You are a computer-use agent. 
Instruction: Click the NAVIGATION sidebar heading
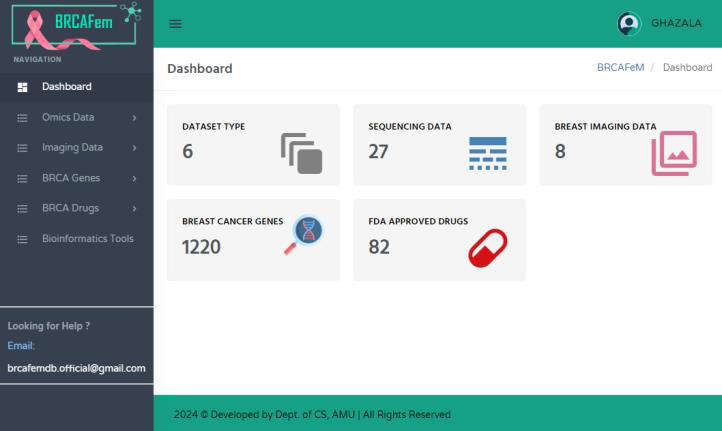[37, 59]
